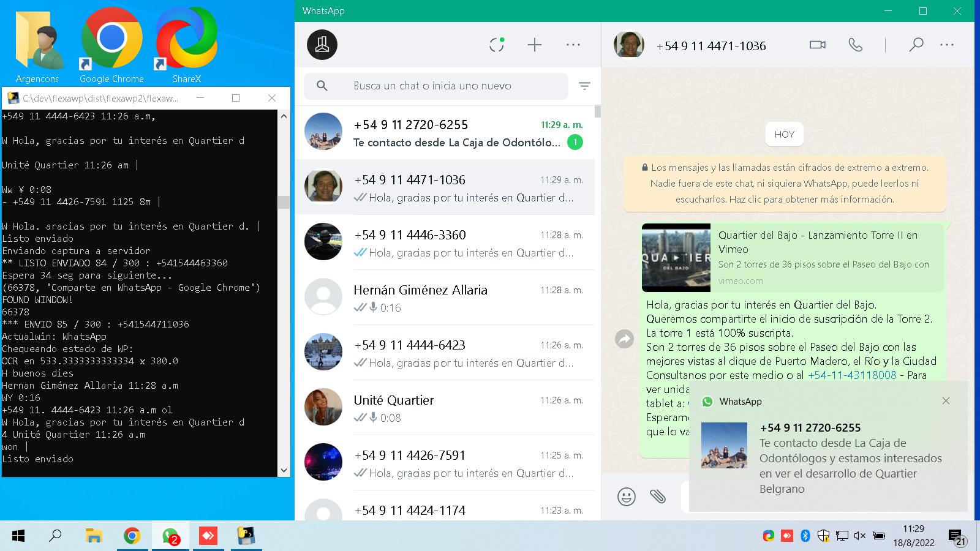Screen dimensions: 980x551
Task: Open the taskbar clock and date
Action: click(x=913, y=536)
